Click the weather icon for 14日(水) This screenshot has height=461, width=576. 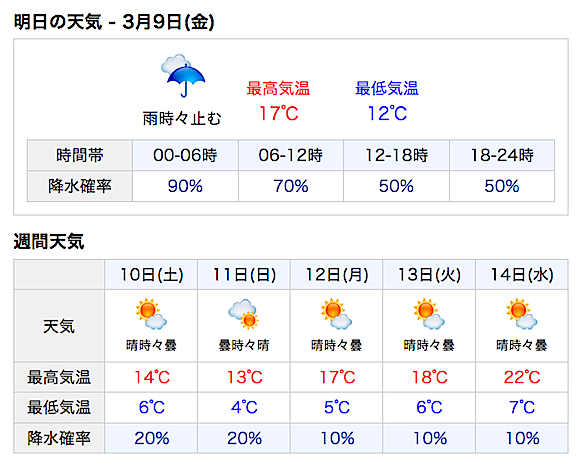pos(522,314)
